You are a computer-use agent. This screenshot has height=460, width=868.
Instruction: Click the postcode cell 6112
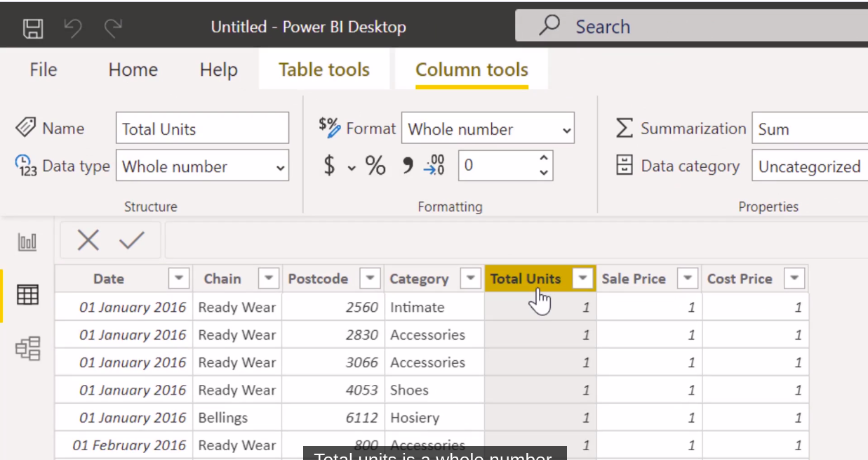333,417
